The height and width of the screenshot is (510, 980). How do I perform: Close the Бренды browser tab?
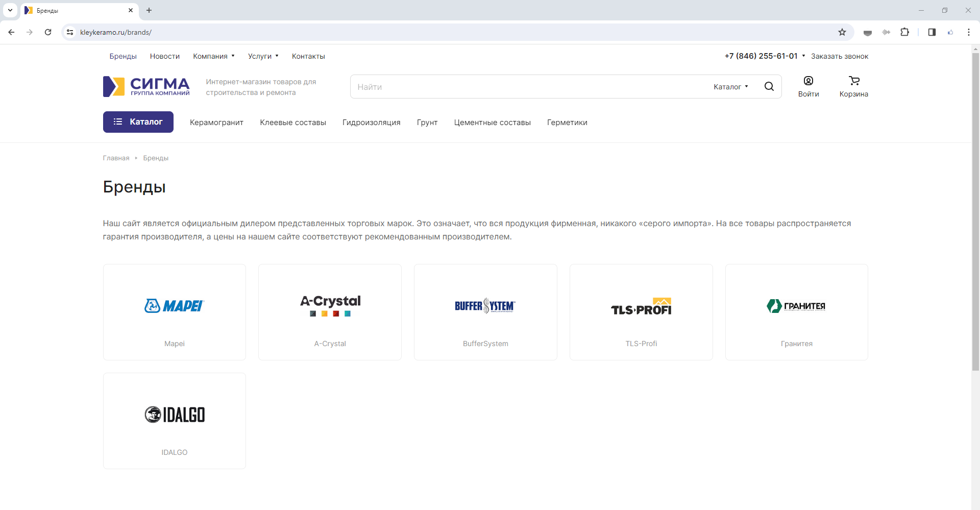click(x=131, y=10)
